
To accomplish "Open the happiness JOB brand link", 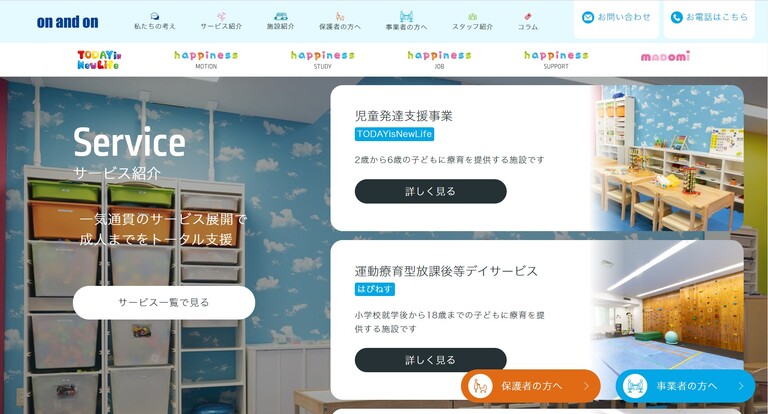I will [439, 60].
